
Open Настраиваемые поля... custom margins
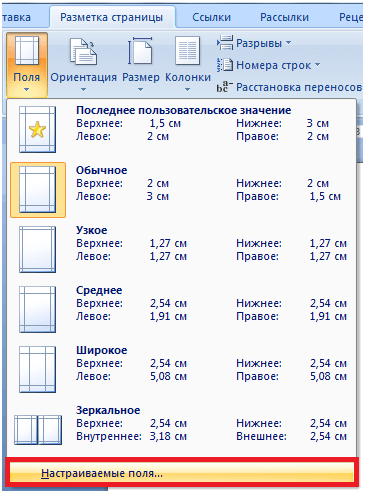(x=182, y=473)
